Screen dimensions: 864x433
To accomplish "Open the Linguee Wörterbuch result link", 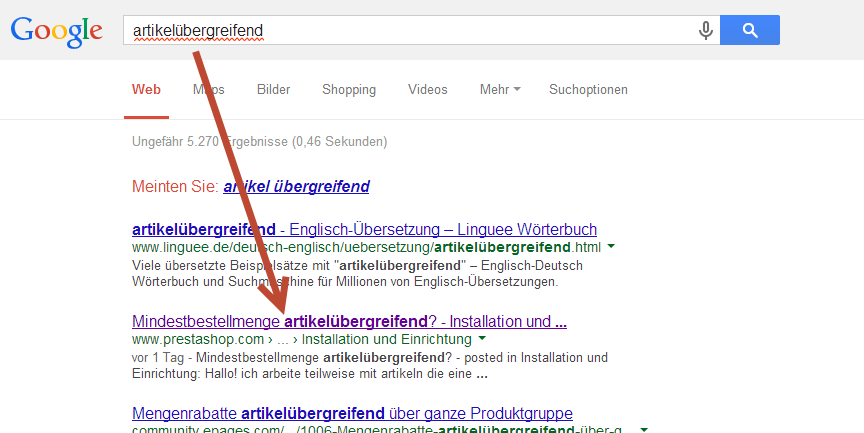I will click(364, 229).
